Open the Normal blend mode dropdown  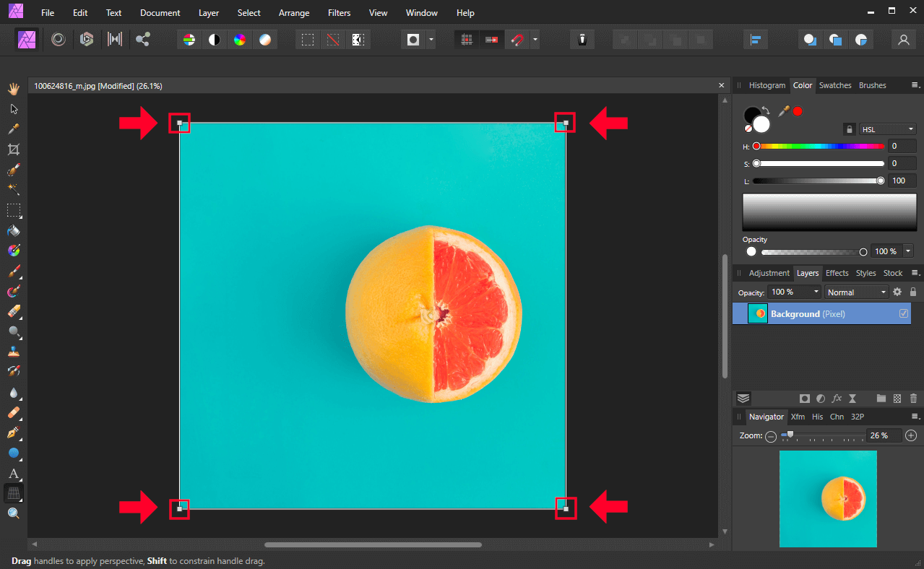pos(856,292)
